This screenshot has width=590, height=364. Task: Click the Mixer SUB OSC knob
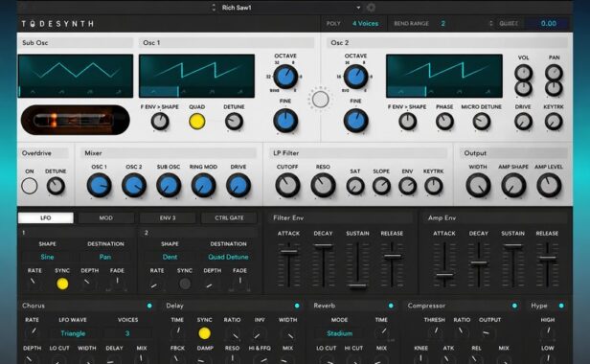point(169,185)
